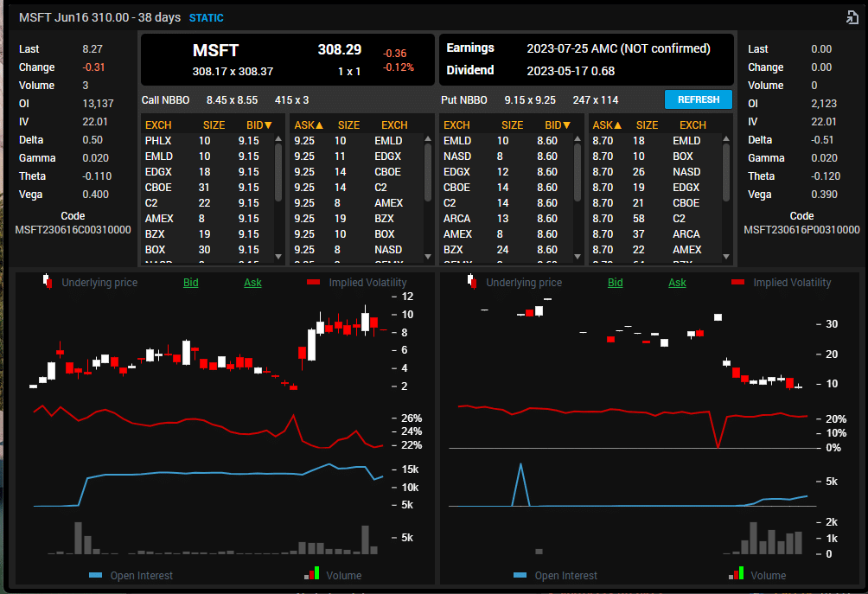Image resolution: width=868 pixels, height=594 pixels.
Task: Sort by BID under Call NBBO
Action: click(x=259, y=125)
